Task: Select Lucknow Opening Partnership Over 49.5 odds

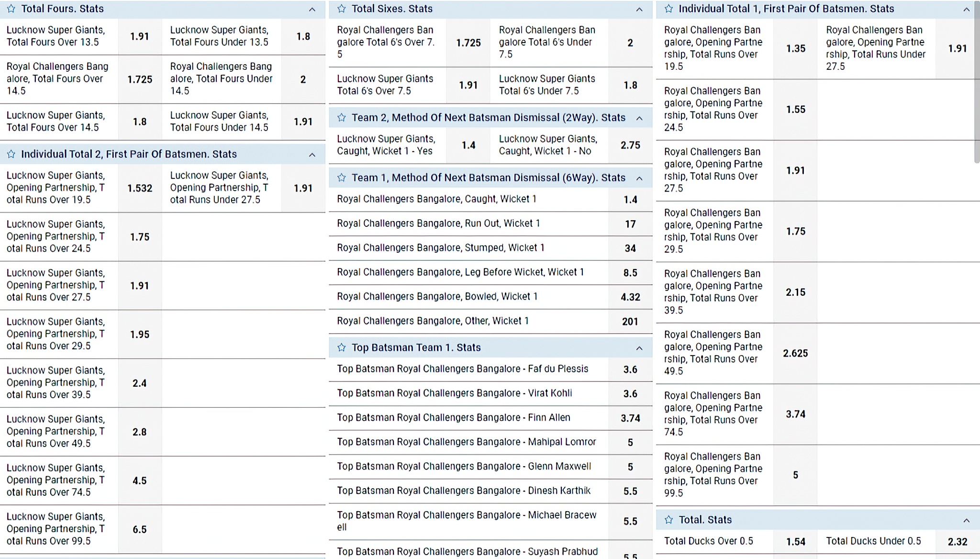Action: point(140,432)
